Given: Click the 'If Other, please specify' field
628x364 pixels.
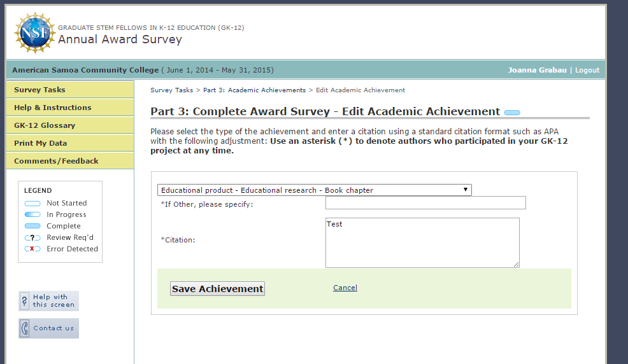Looking at the screenshot, I should 425,203.
